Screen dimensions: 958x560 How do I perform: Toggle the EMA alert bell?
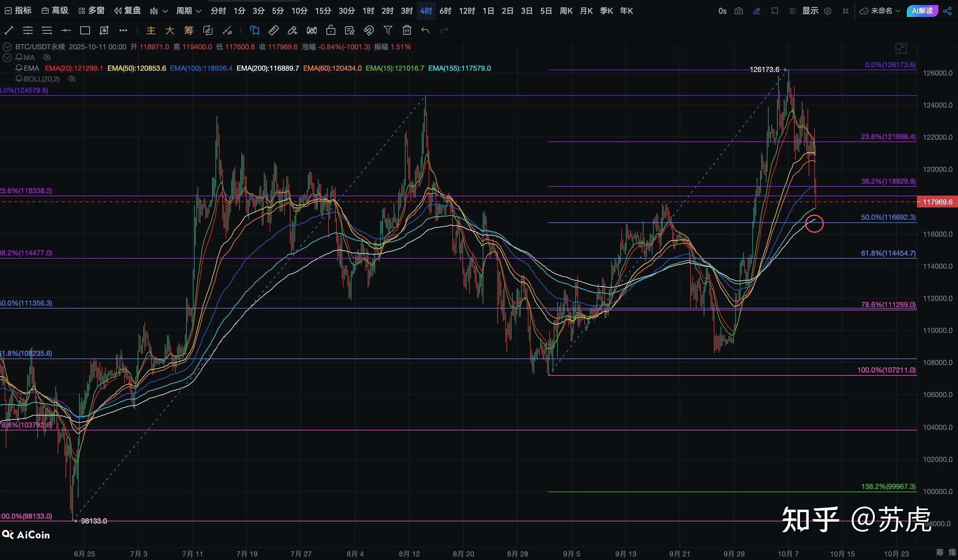coord(19,68)
